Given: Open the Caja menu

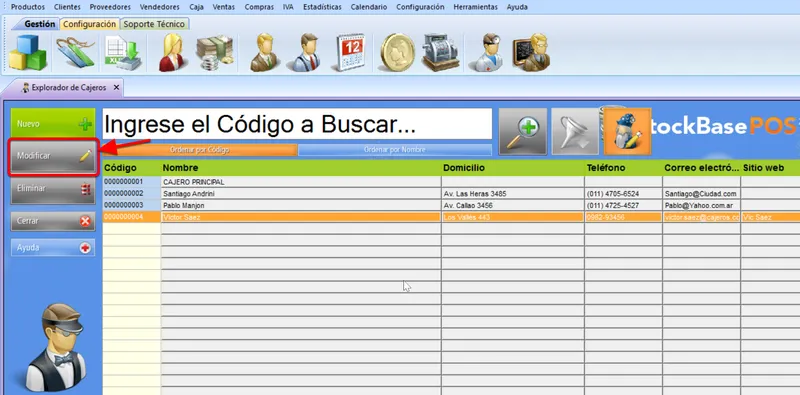Looking at the screenshot, I should pyautogui.click(x=196, y=7).
